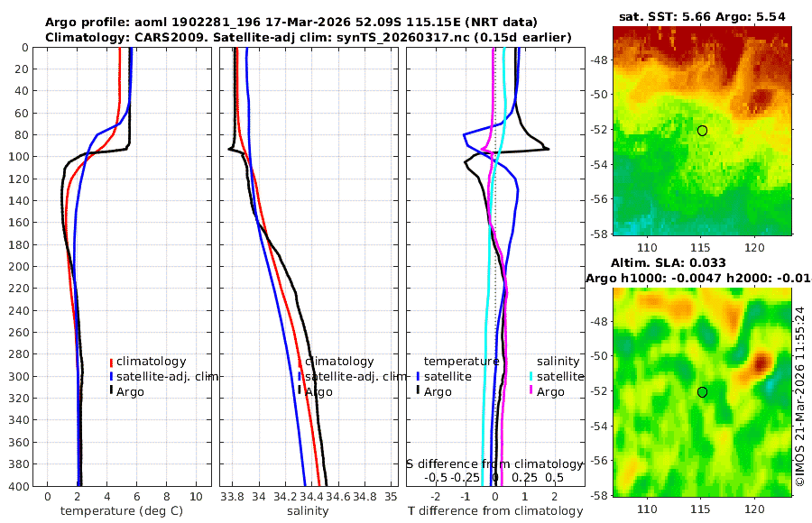Click 'T difference from climatology' axis label
Viewport: 812px width, 523px height.
point(495,511)
